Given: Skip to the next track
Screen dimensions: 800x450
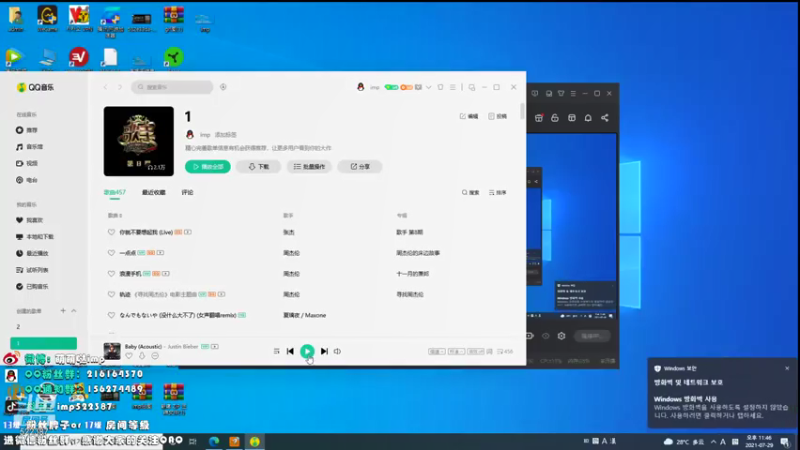Looking at the screenshot, I should tap(324, 351).
